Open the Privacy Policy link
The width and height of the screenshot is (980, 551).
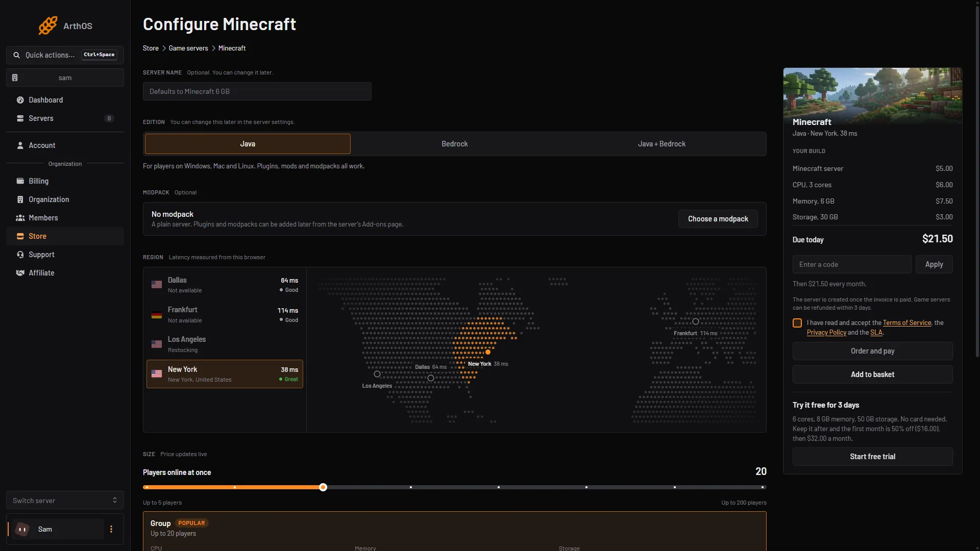click(x=826, y=333)
